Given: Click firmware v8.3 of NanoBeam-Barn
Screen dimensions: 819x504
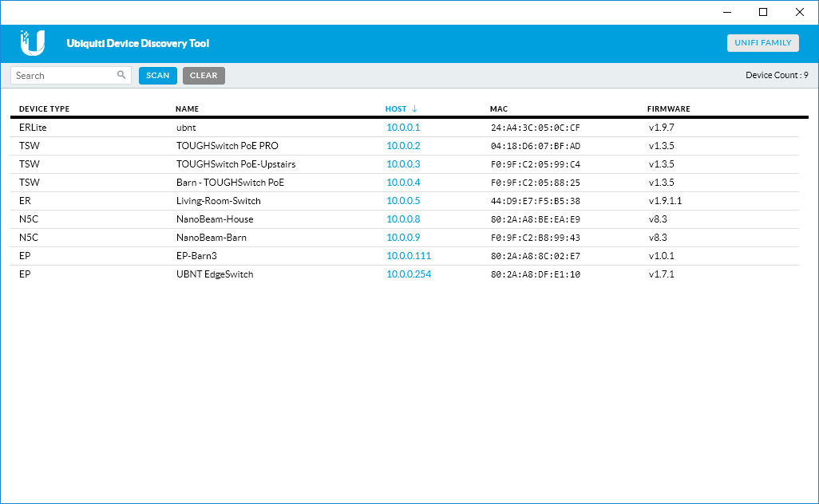Looking at the screenshot, I should [x=658, y=238].
